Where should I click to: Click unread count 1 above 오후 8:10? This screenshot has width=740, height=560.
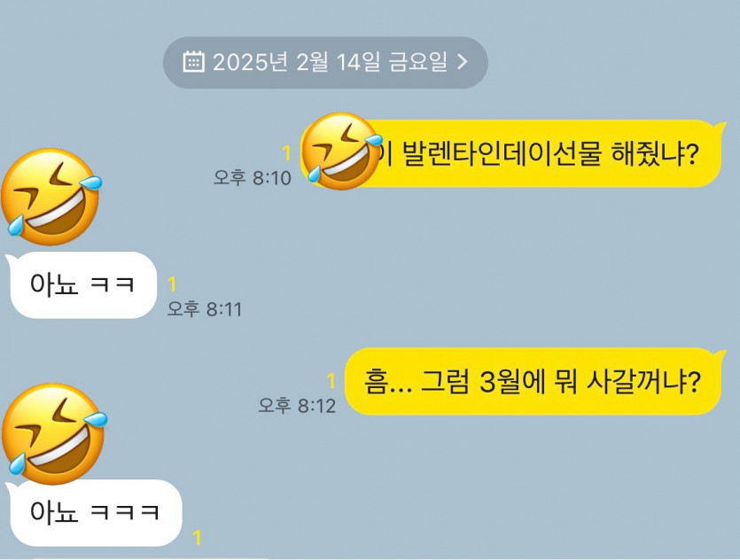[286, 153]
